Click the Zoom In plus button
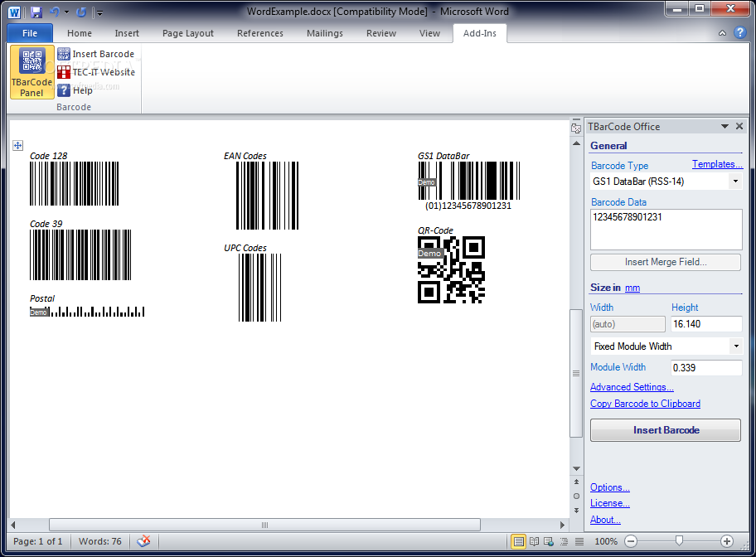756x557 pixels. (x=727, y=541)
